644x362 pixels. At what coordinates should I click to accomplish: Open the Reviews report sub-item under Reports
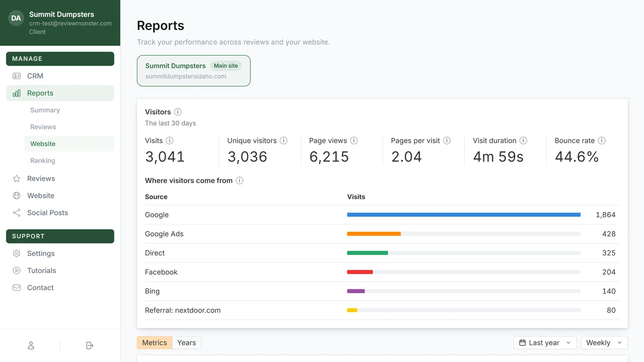coord(43,127)
